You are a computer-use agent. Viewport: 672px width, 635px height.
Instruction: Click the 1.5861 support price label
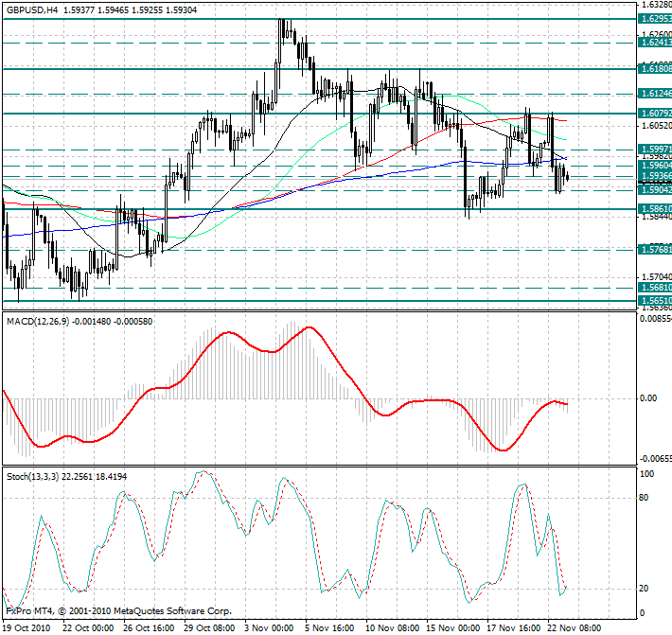pyautogui.click(x=655, y=208)
